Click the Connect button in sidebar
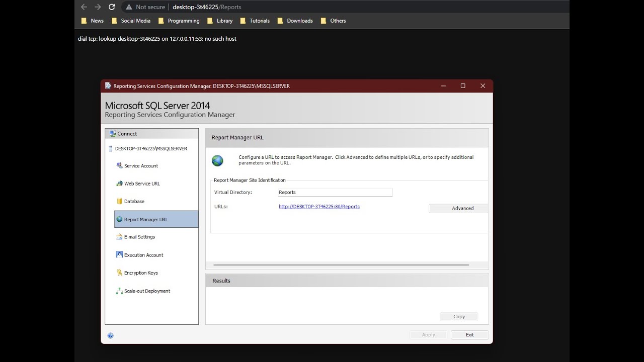Viewport: 644px width, 362px height. 151,134
